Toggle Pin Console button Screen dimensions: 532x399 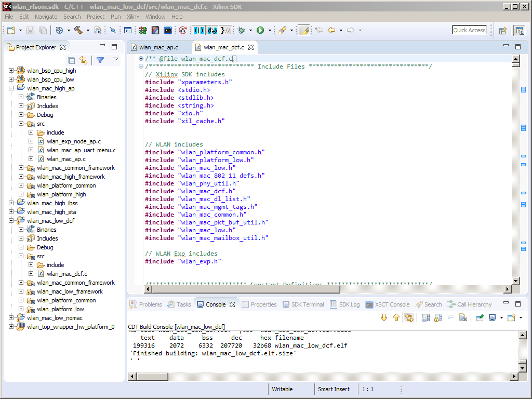[480, 317]
